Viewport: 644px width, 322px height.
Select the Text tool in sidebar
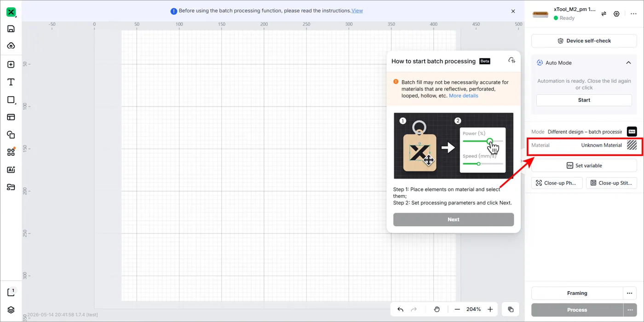click(11, 82)
